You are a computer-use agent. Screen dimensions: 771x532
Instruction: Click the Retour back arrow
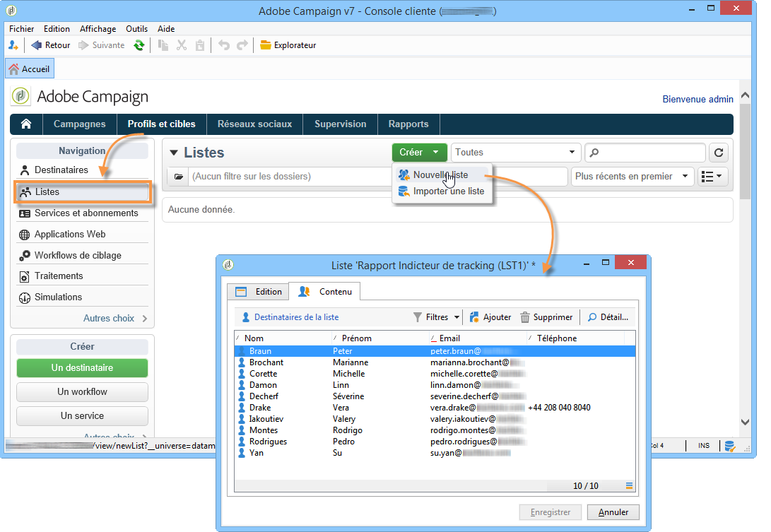(51, 45)
